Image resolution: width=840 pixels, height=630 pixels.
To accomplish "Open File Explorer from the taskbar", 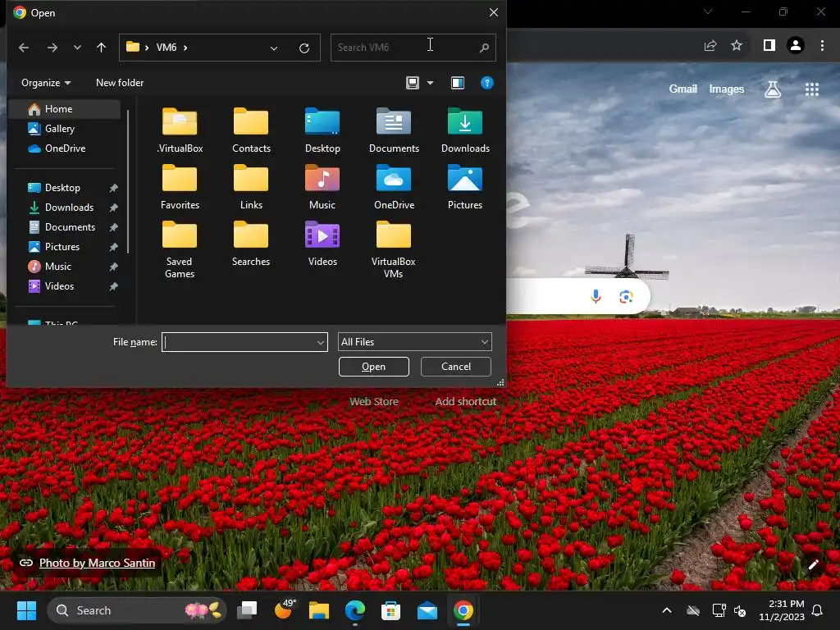I will (319, 610).
